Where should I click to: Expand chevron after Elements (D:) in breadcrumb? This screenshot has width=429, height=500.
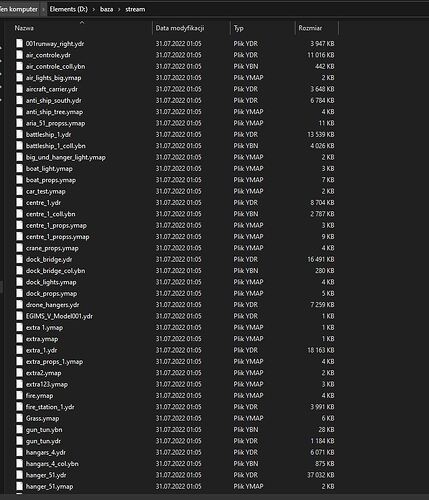click(x=94, y=9)
